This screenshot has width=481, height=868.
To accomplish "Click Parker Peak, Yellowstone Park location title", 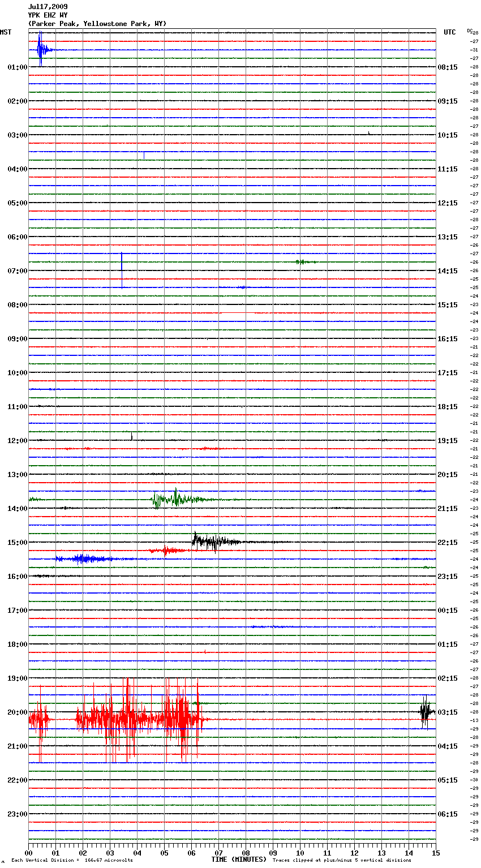I will tap(97, 24).
